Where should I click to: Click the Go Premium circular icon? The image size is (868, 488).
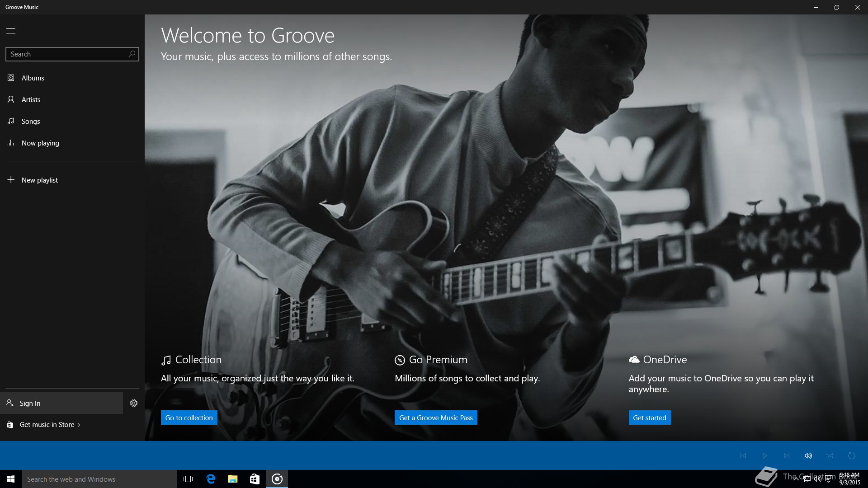coord(400,360)
